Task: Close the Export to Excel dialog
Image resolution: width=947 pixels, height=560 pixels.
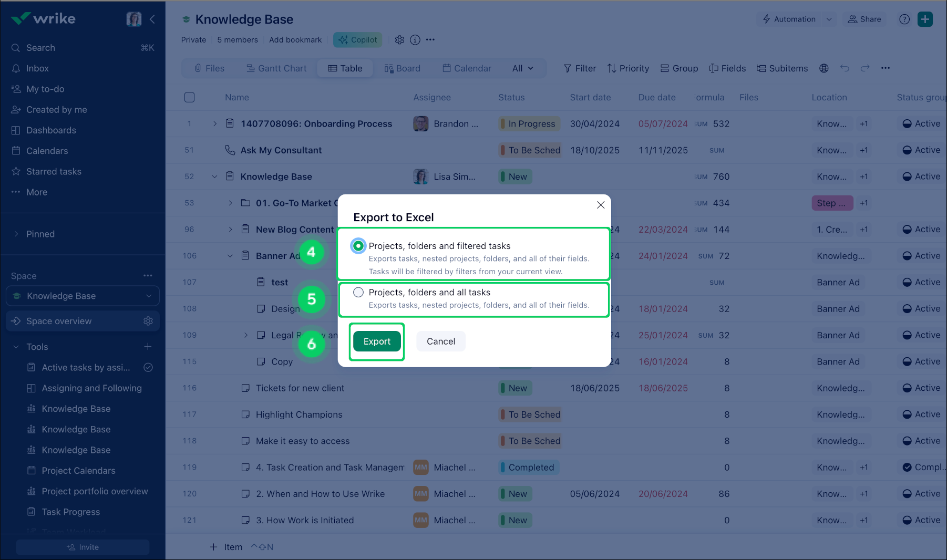Action: click(x=601, y=205)
